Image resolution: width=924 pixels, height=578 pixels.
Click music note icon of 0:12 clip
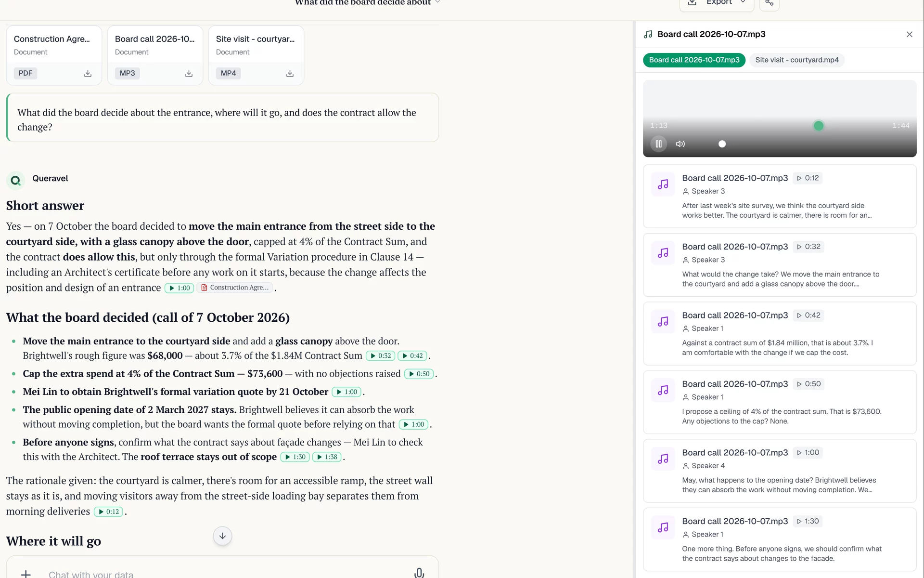(663, 184)
